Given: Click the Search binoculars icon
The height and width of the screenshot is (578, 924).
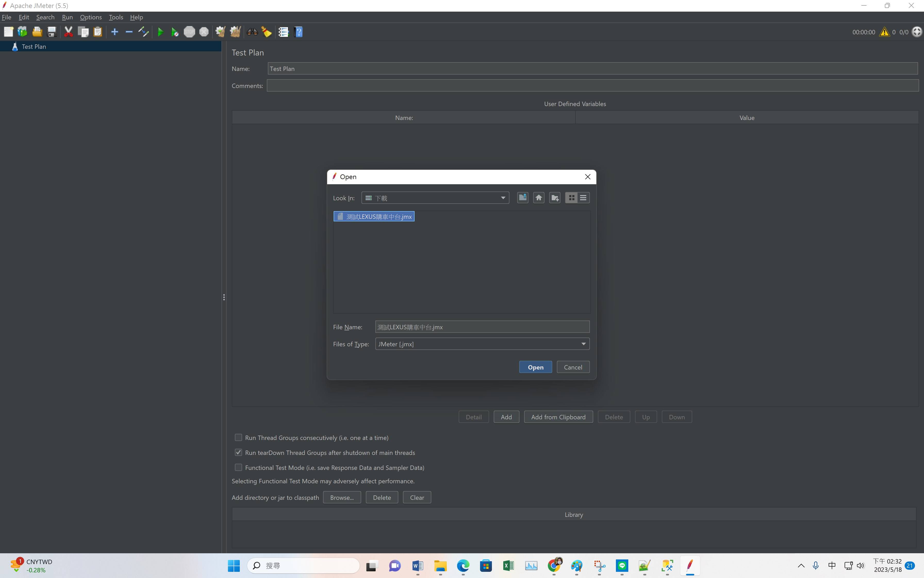Looking at the screenshot, I should pyautogui.click(x=252, y=32).
